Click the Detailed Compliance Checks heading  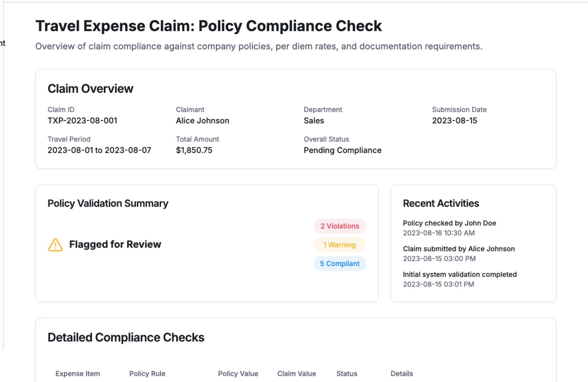pos(126,337)
